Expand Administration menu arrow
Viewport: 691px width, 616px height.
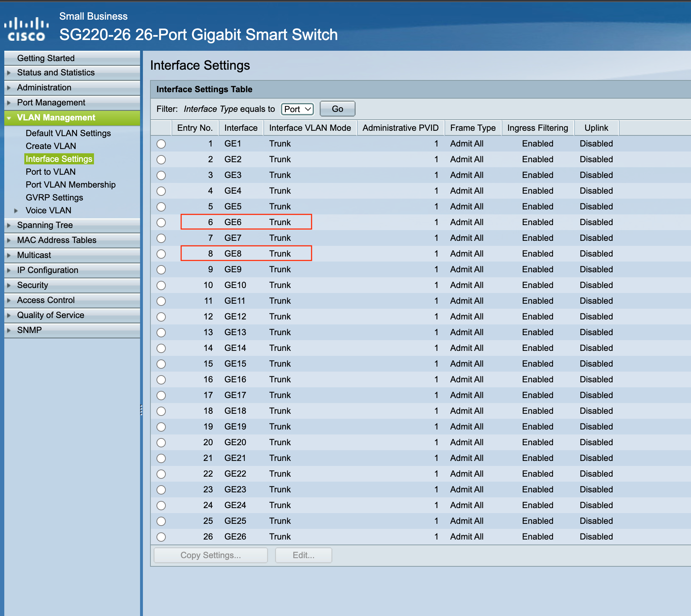[9, 88]
